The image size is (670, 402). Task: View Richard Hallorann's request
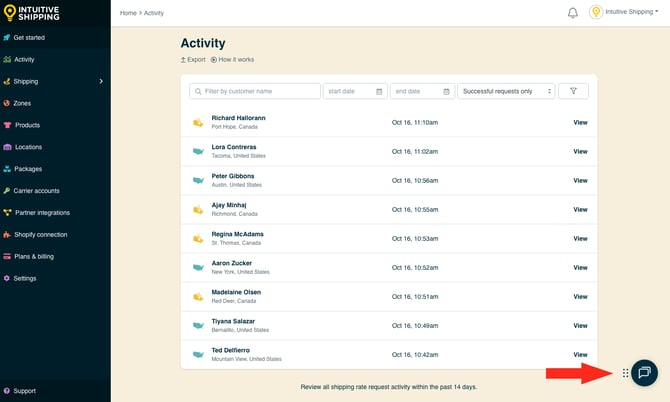pos(580,123)
